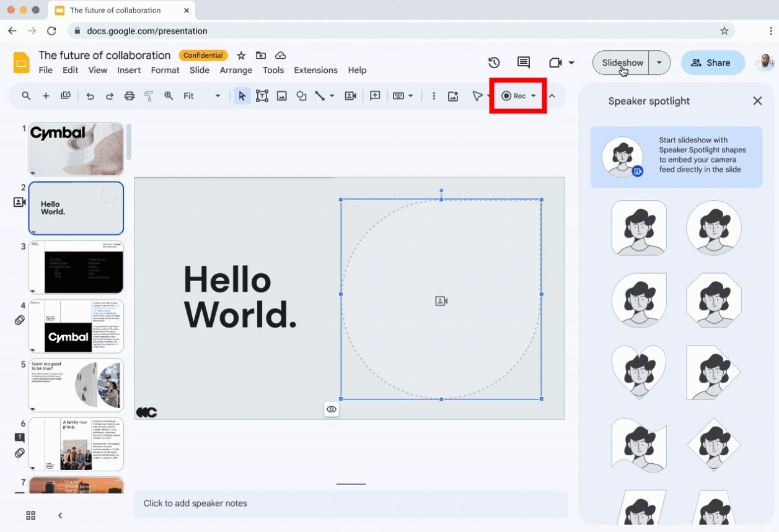Viewport: 779px width, 532px height.
Task: Open the Arrange menu
Action: [236, 71]
